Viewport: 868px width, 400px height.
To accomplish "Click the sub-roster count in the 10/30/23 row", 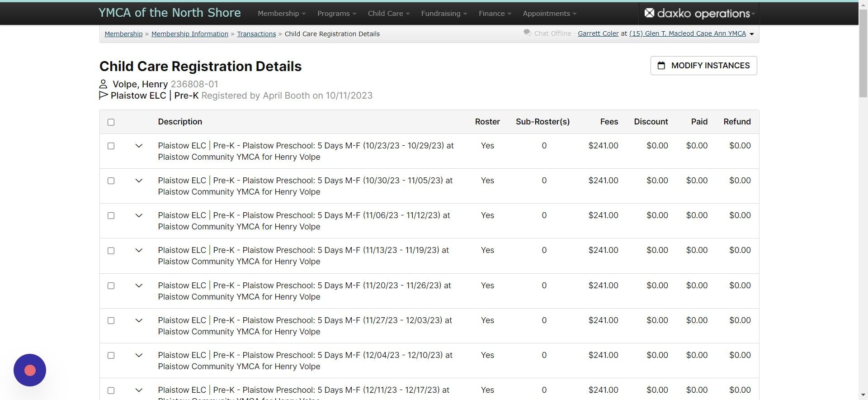I will [544, 181].
